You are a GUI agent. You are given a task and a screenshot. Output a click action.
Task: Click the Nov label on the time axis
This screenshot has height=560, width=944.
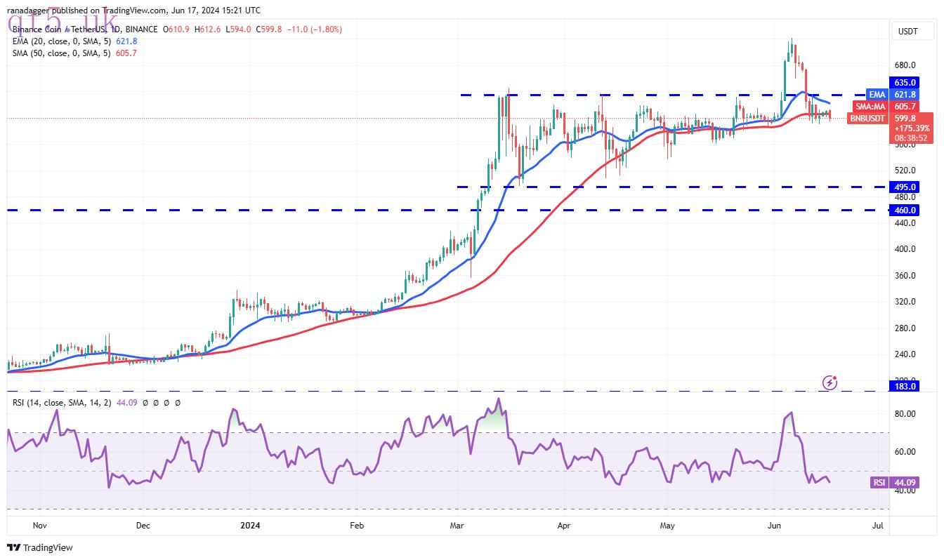[39, 524]
